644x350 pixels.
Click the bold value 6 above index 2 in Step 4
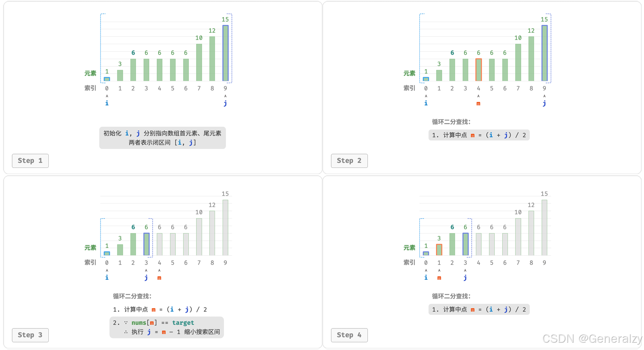tap(452, 227)
